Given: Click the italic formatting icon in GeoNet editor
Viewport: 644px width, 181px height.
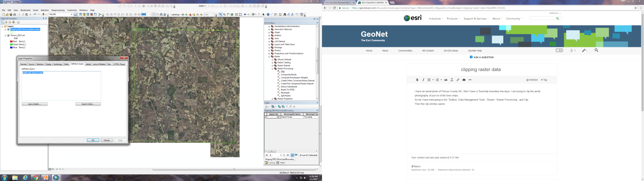Looking at the screenshot, I should (423, 80).
